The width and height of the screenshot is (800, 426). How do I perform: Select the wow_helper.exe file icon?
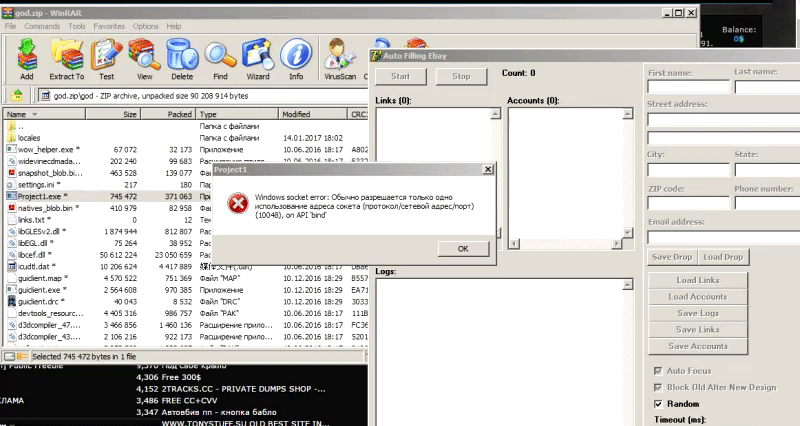[x=11, y=149]
